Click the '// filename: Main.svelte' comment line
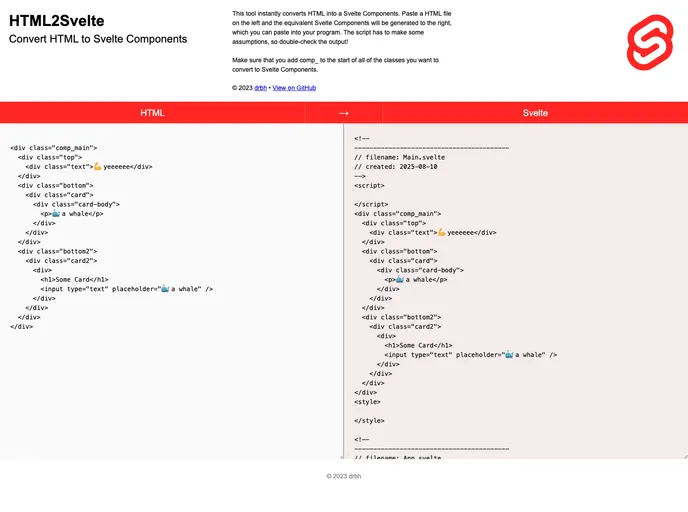The height and width of the screenshot is (512, 688). click(399, 157)
